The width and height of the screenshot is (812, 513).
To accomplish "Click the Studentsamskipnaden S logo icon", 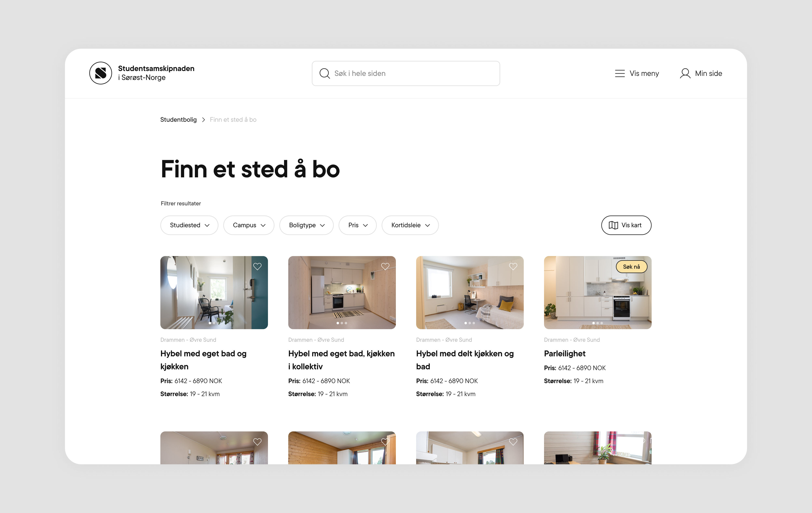I will click(100, 73).
